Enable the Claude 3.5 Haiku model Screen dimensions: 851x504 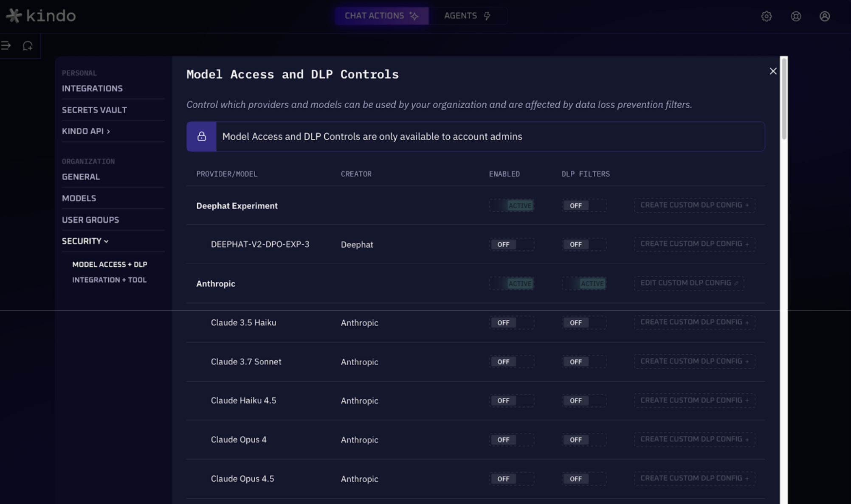pos(511,322)
